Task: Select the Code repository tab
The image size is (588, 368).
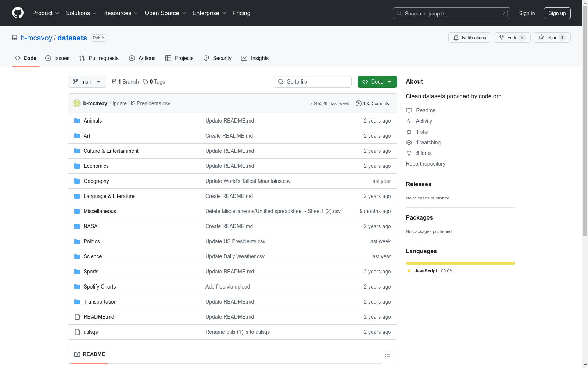Action: click(26, 58)
